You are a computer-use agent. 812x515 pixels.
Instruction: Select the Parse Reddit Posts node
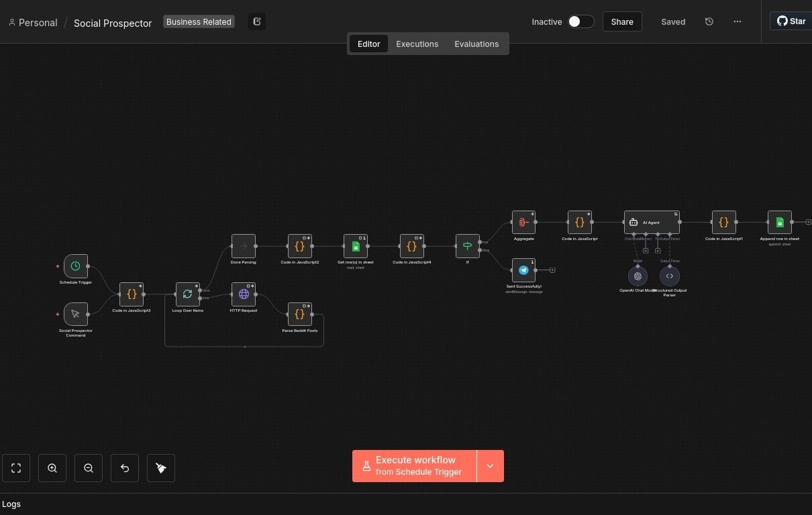click(x=300, y=314)
